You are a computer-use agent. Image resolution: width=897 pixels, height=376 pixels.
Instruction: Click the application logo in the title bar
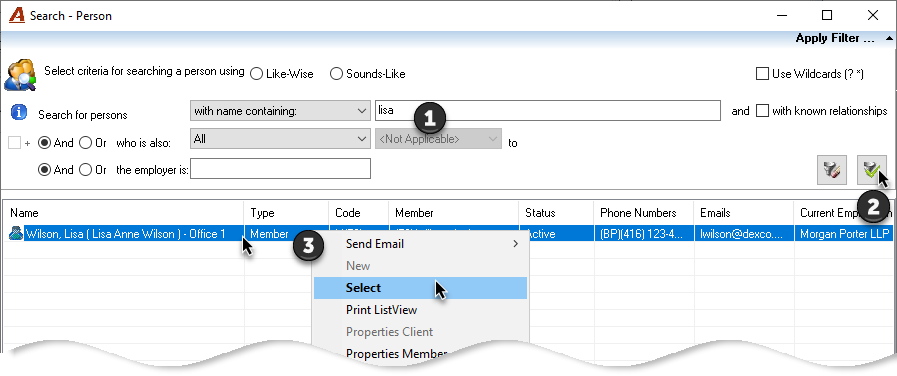click(x=17, y=15)
